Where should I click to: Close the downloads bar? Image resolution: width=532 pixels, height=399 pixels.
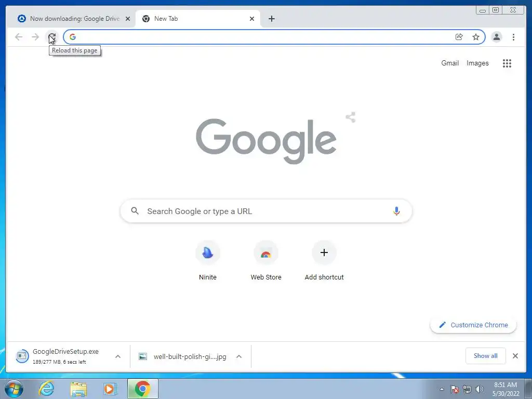515,356
